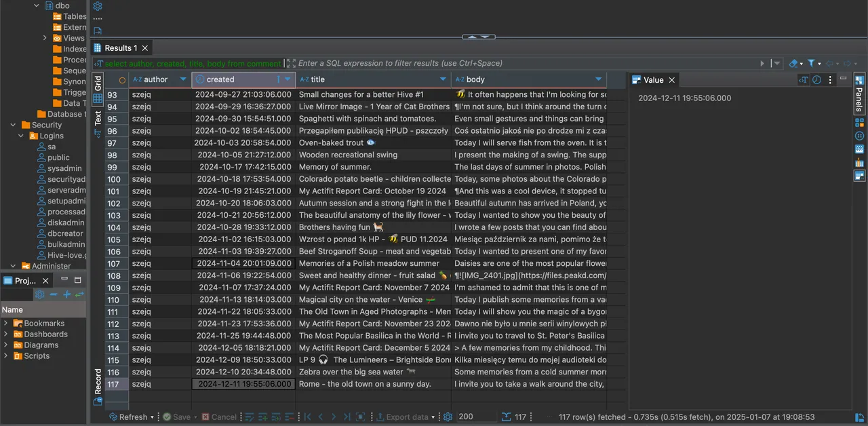The image size is (868, 426).
Task: Open the Panels toggle on right edge
Action: point(859,94)
